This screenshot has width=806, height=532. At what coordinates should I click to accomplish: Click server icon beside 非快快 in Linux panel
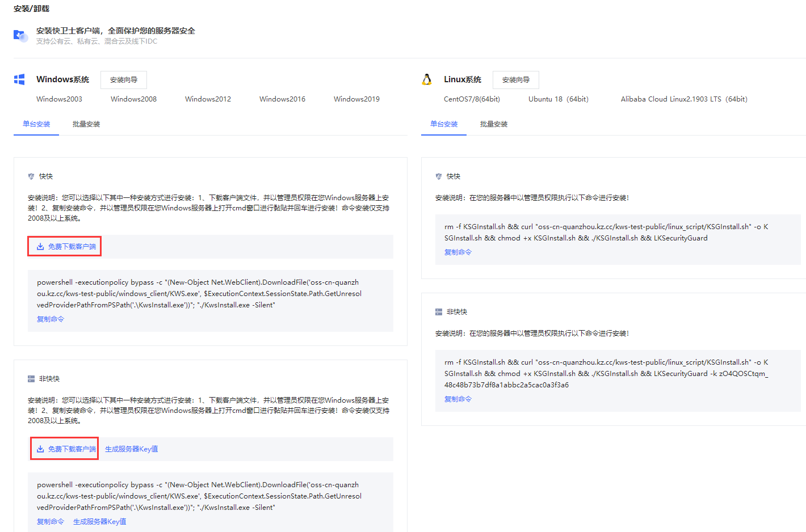coord(439,312)
